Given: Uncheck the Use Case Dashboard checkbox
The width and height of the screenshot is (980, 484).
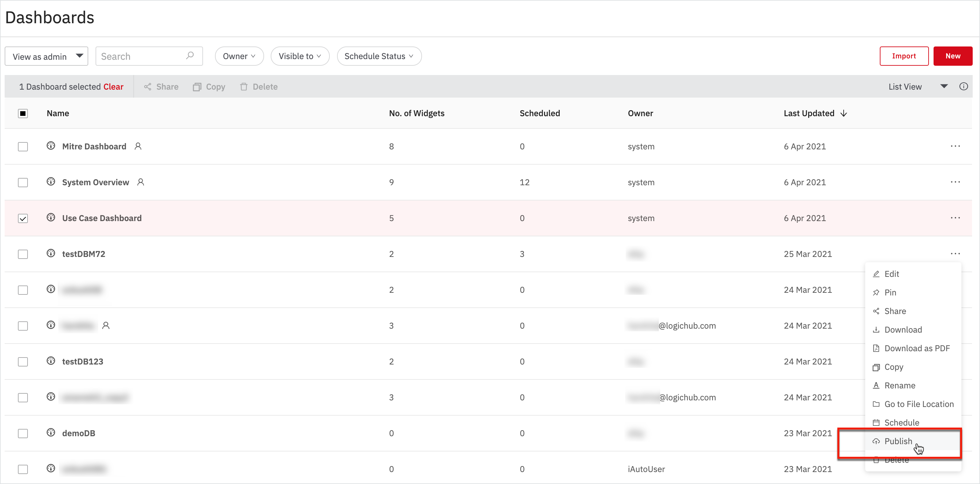Looking at the screenshot, I should [x=23, y=218].
